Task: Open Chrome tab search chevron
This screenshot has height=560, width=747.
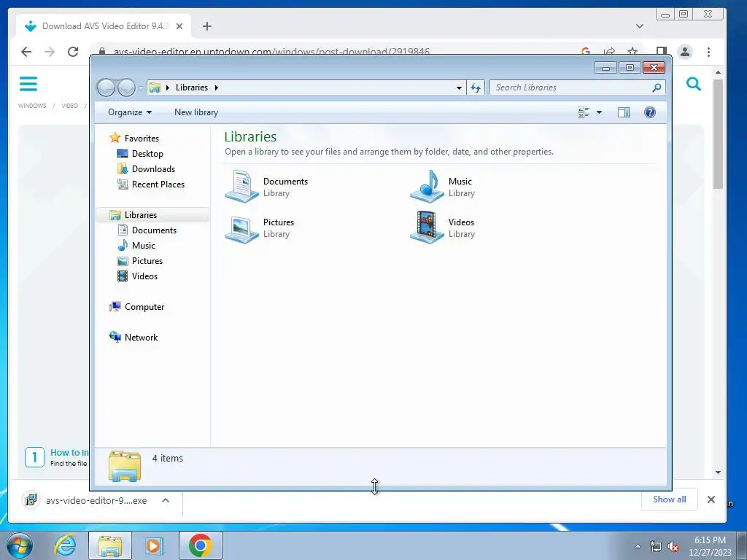Action: [639, 26]
